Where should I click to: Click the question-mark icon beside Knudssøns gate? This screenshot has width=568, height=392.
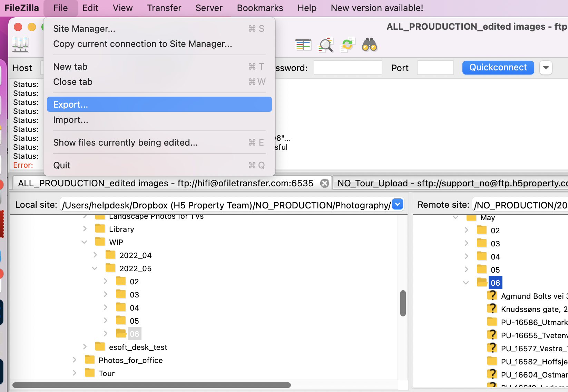click(492, 309)
